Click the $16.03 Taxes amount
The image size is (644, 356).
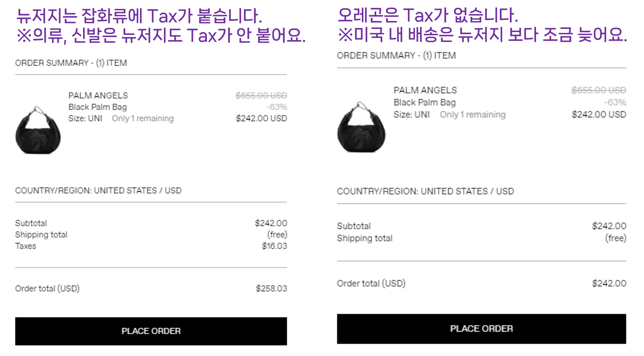tap(274, 246)
